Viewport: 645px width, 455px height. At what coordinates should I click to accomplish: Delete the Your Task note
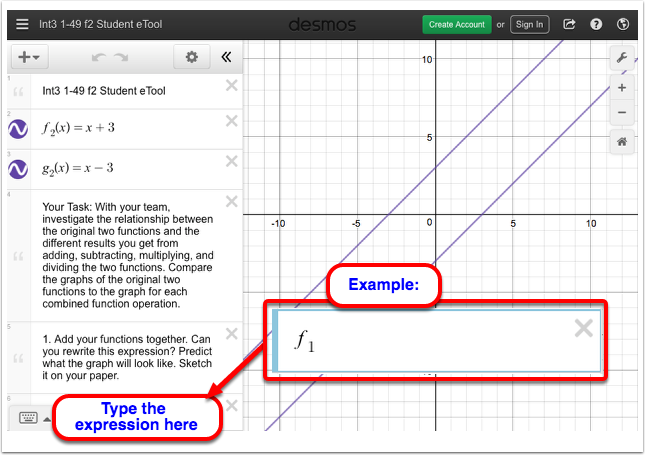click(232, 202)
